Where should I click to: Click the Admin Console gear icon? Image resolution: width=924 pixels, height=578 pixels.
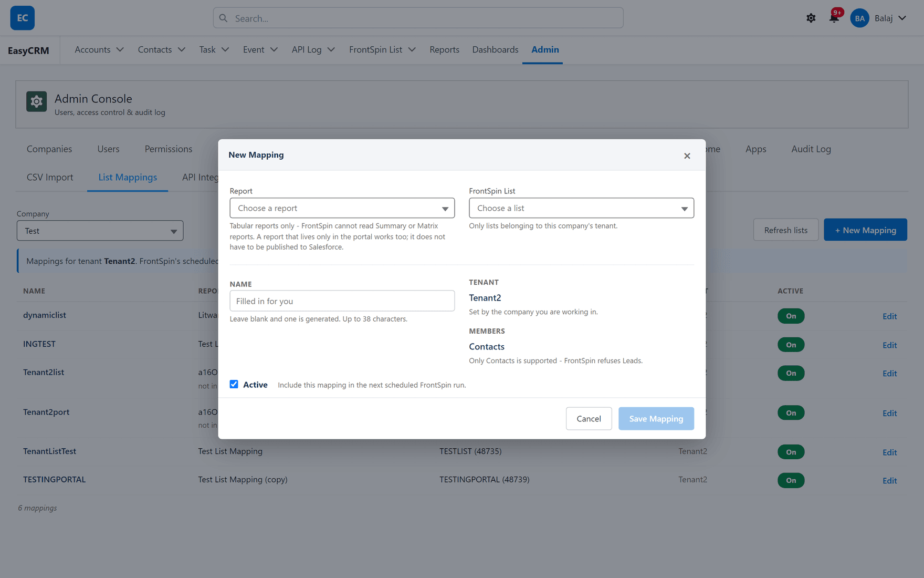[x=37, y=101]
